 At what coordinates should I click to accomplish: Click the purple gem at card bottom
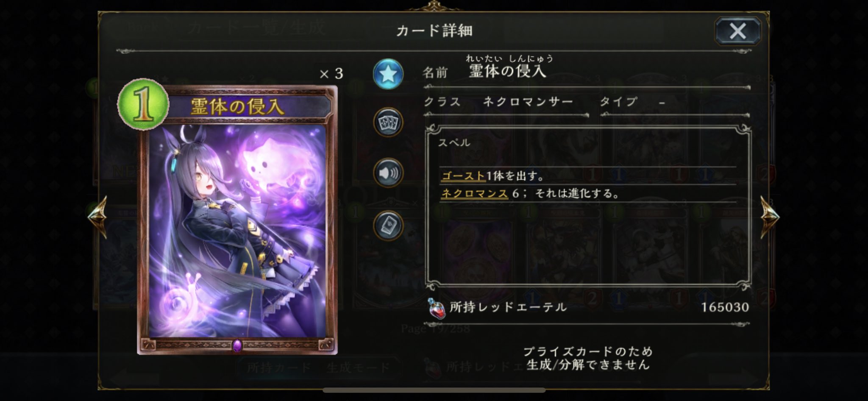click(237, 345)
